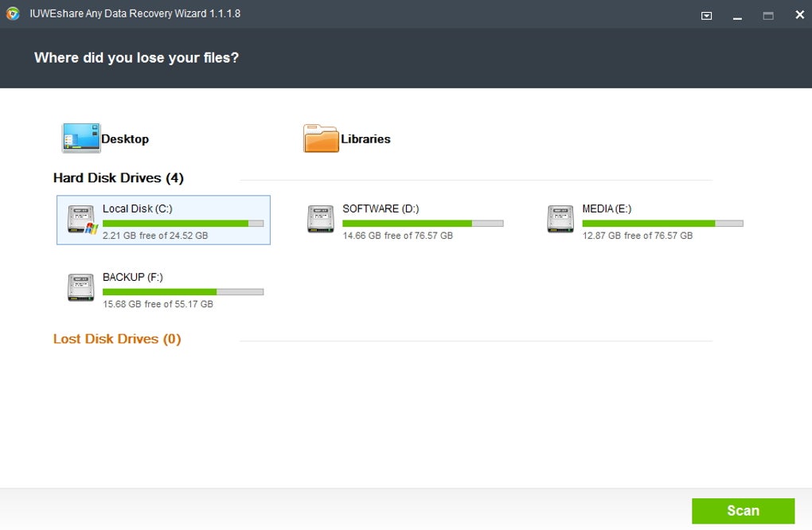Select the Local Disk (C:) drive icon
Screen dimensions: 812x530
click(82, 219)
